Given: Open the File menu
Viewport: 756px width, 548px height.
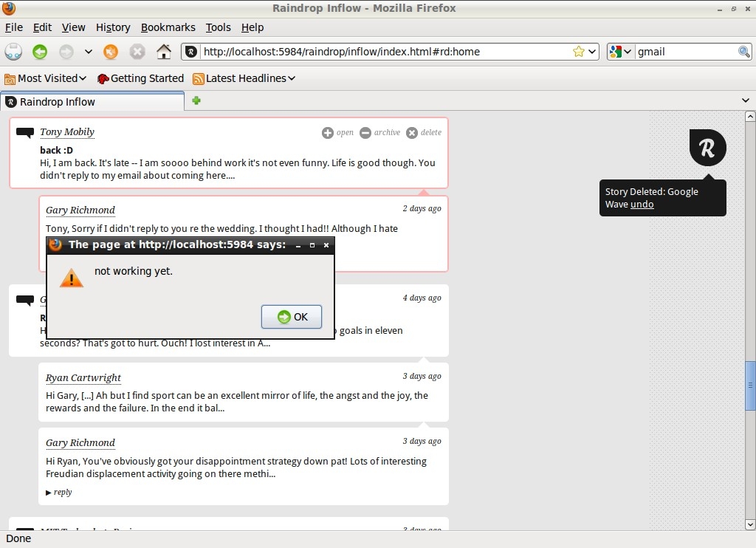Looking at the screenshot, I should pyautogui.click(x=14, y=27).
